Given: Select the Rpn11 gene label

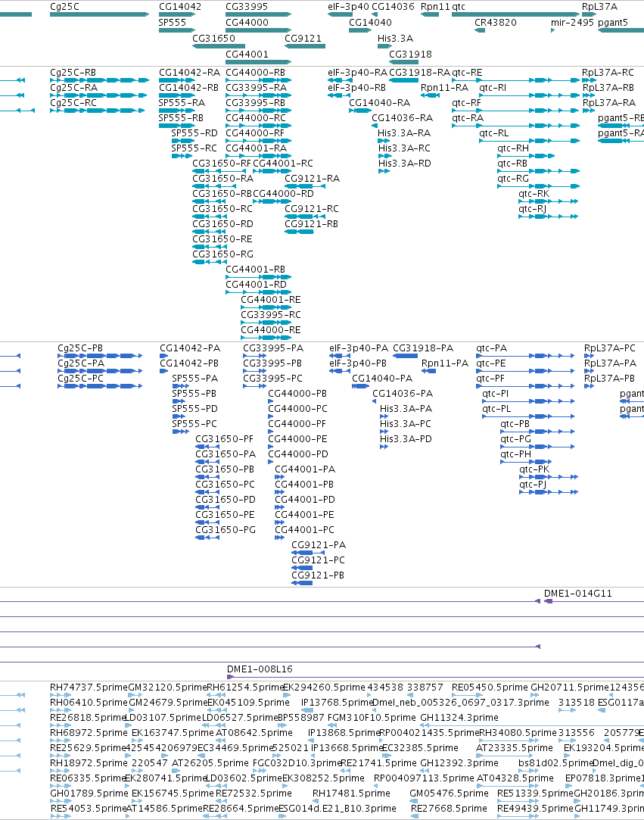Looking at the screenshot, I should pos(435,7).
